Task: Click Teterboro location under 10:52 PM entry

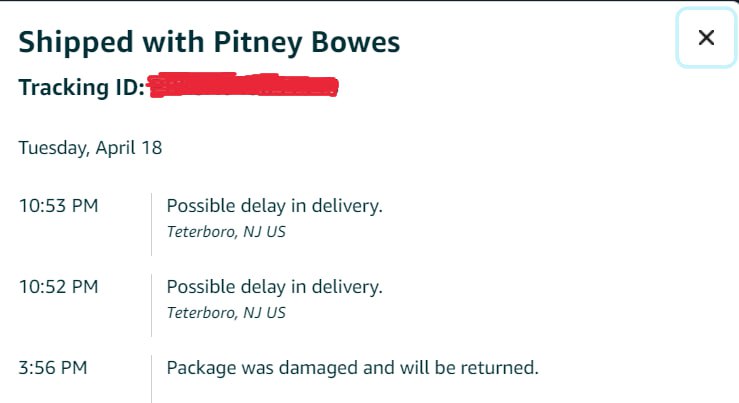Action: point(225,313)
